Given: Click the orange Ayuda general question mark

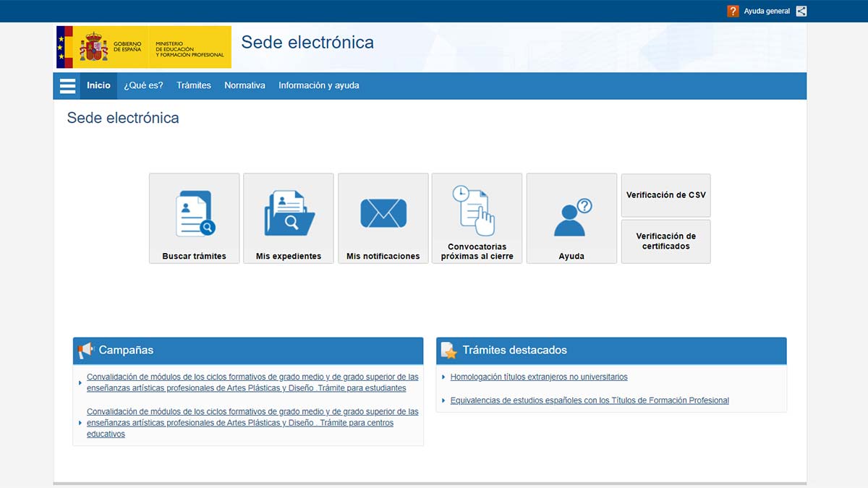Looking at the screenshot, I should [x=732, y=11].
